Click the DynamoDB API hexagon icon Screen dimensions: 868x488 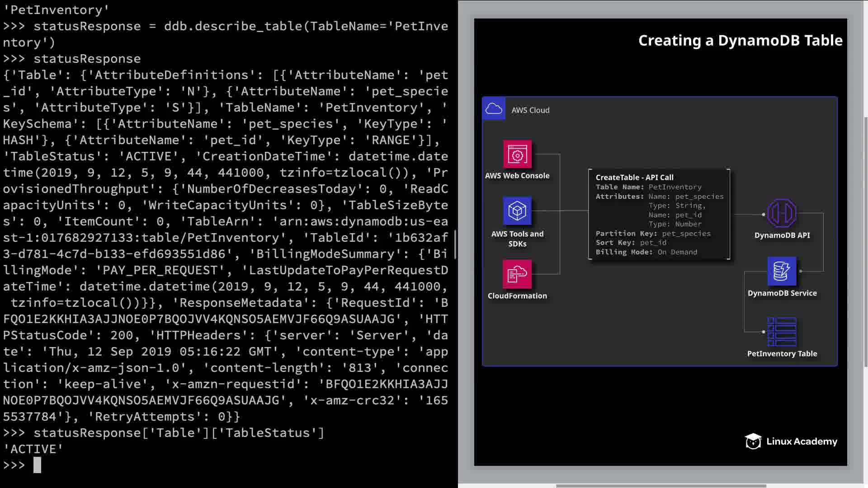[x=782, y=213]
